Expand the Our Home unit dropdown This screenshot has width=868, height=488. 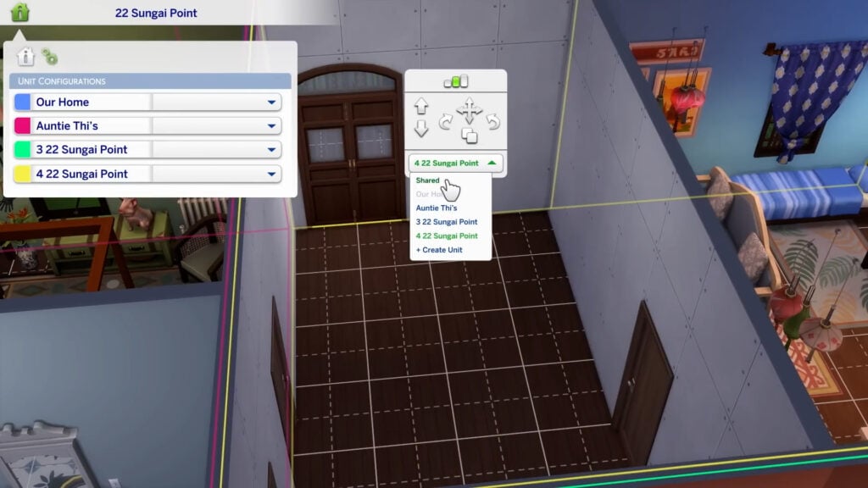[x=272, y=103]
